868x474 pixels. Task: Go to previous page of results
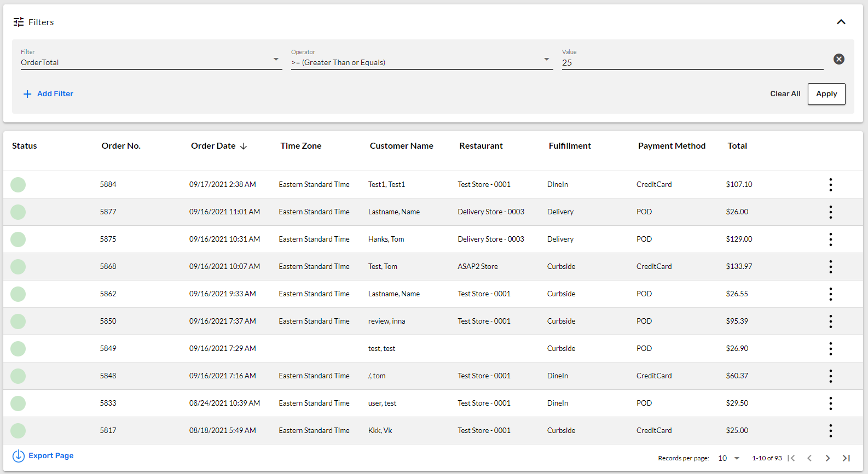[809, 458]
